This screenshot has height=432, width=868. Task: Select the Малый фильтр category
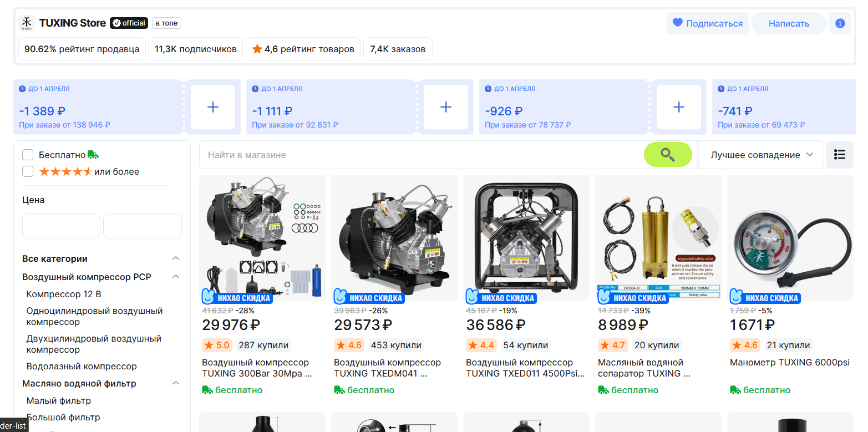click(59, 400)
